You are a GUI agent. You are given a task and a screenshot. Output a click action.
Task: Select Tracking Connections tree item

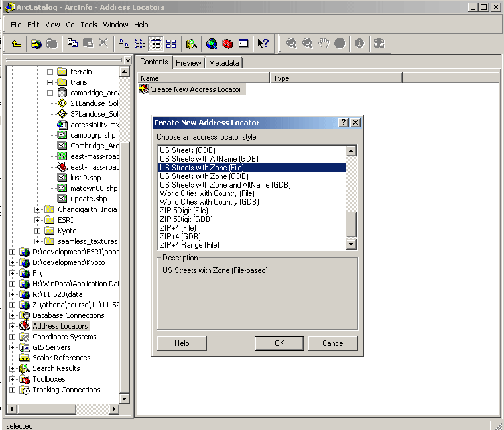[66, 390]
